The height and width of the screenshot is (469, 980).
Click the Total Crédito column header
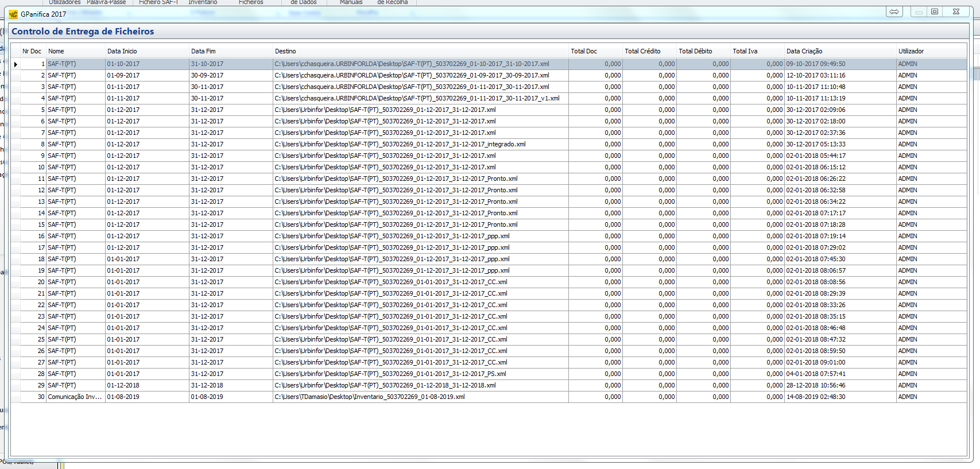(642, 51)
